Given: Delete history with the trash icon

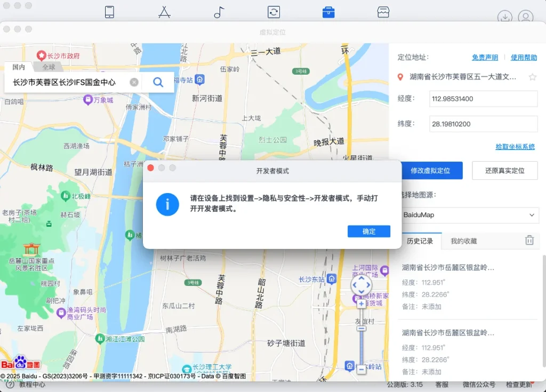Looking at the screenshot, I should 529,240.
